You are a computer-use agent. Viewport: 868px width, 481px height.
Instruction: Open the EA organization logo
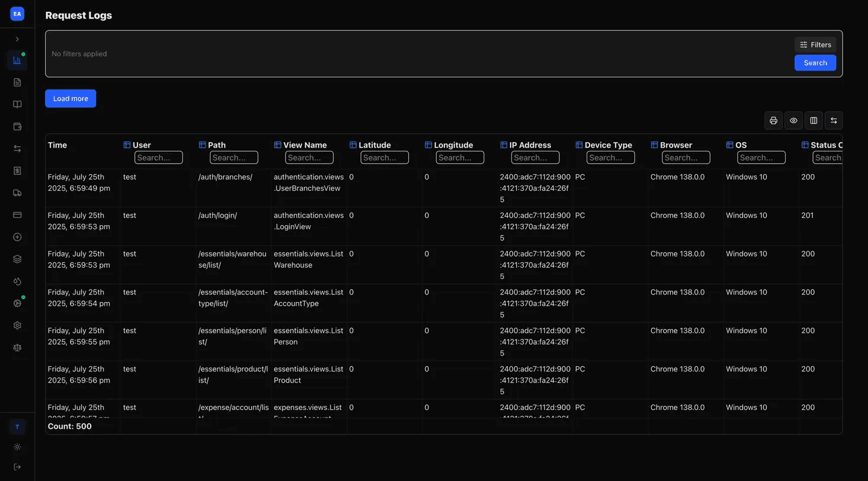(x=17, y=14)
